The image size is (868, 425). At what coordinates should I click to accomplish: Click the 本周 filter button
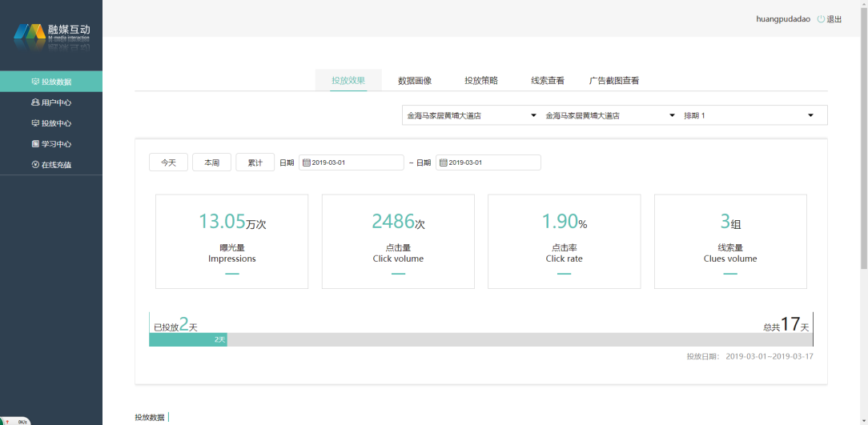pyautogui.click(x=211, y=162)
